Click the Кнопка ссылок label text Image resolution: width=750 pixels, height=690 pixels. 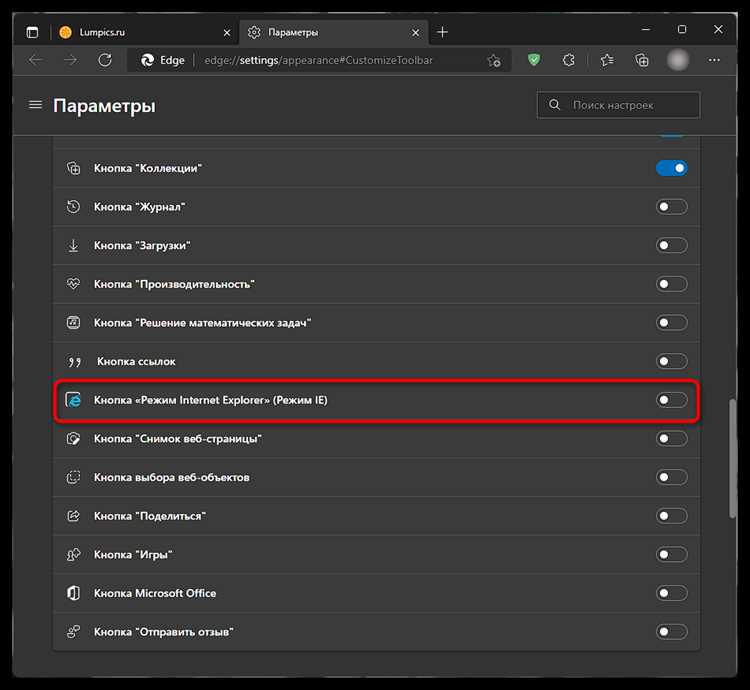coord(136,361)
